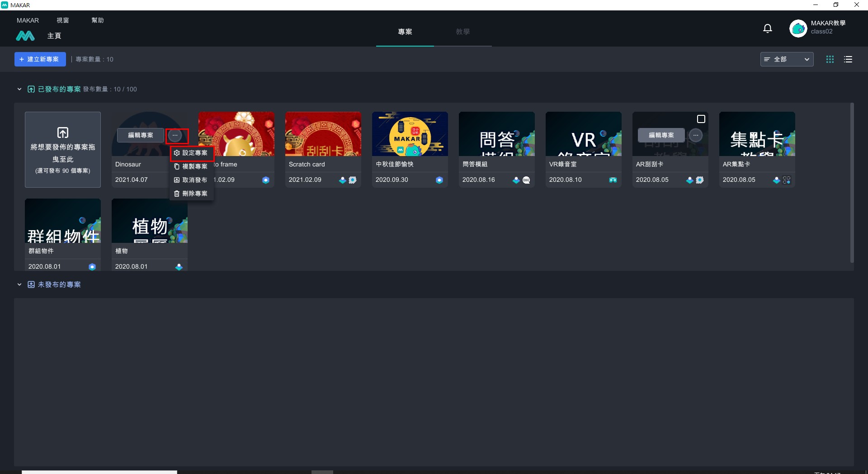The height and width of the screenshot is (474, 868).
Task: Click the publish drop zone card
Action: click(x=63, y=150)
